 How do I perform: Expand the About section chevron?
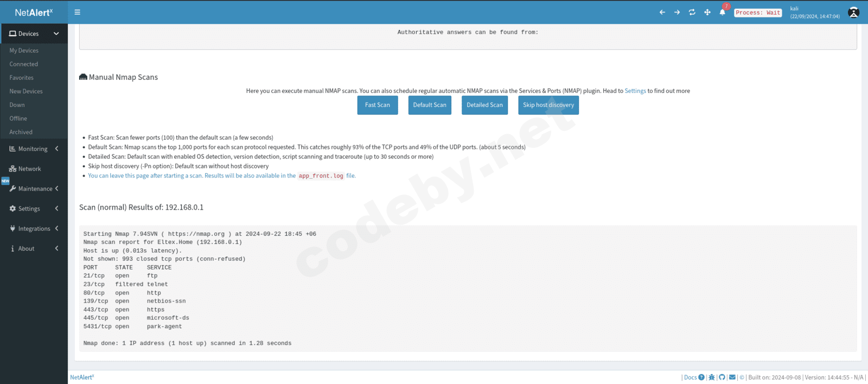coord(56,249)
